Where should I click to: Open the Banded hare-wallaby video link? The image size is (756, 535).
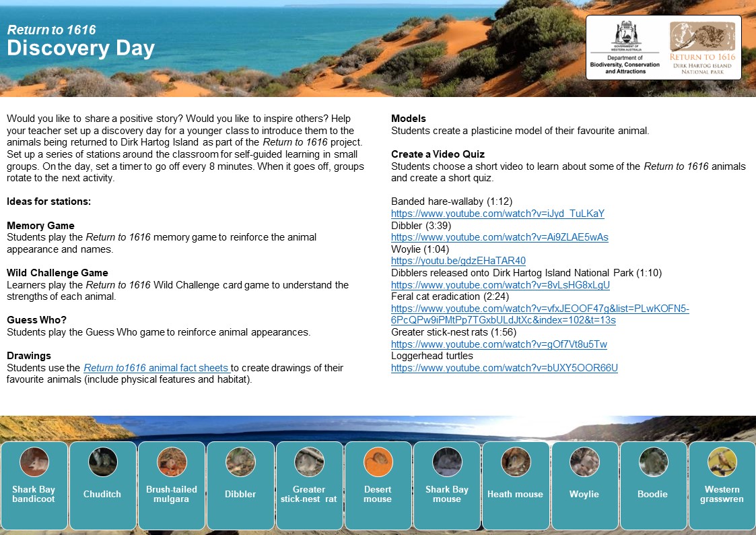click(498, 214)
